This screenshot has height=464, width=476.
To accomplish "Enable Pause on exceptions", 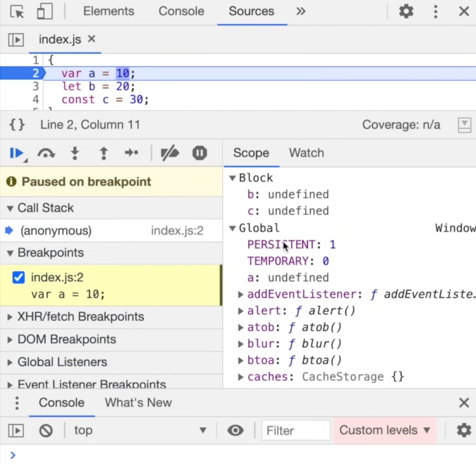I will [199, 153].
